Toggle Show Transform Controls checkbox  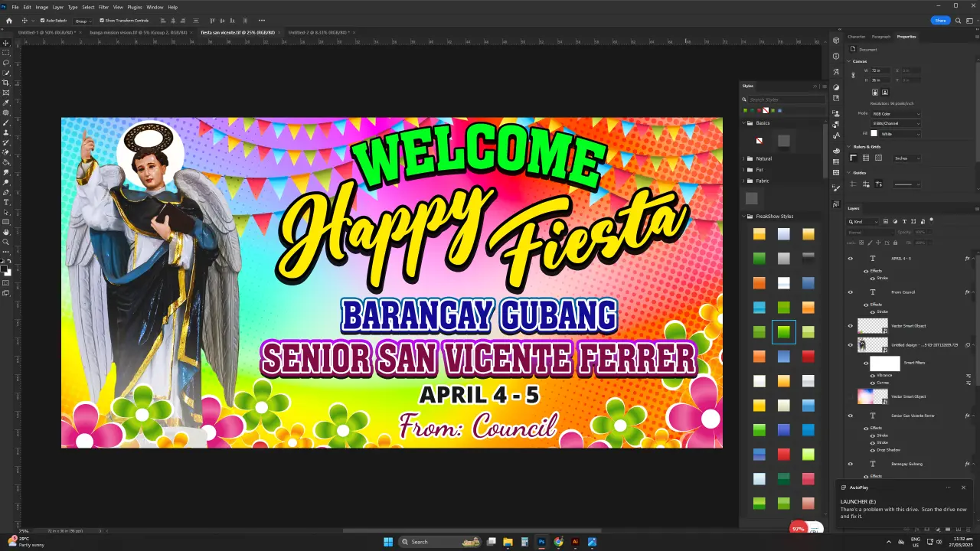click(101, 21)
